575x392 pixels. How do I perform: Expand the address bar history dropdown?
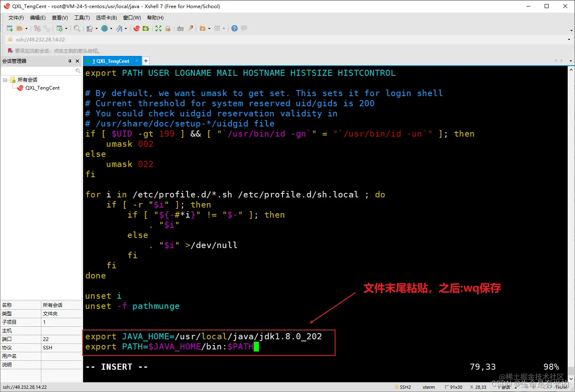click(569, 39)
